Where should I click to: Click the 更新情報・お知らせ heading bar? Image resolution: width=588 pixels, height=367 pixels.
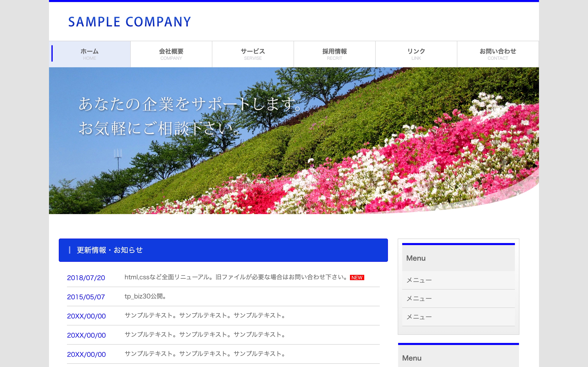pos(223,250)
